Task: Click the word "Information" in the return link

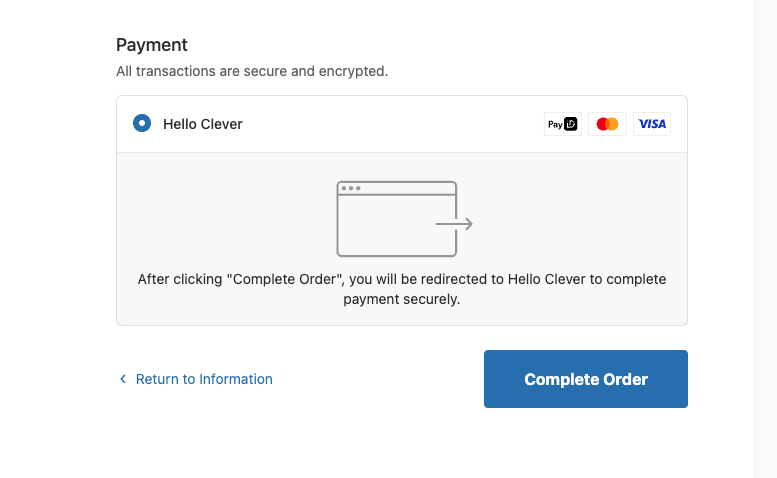Action: click(236, 379)
